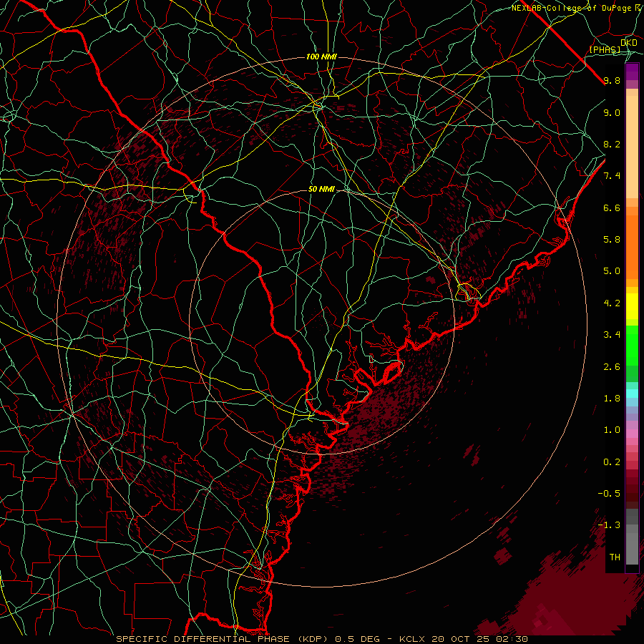Image resolution: width=644 pixels, height=644 pixels.
Task: Select the 9.0 value on the color scale
Action: [x=612, y=112]
